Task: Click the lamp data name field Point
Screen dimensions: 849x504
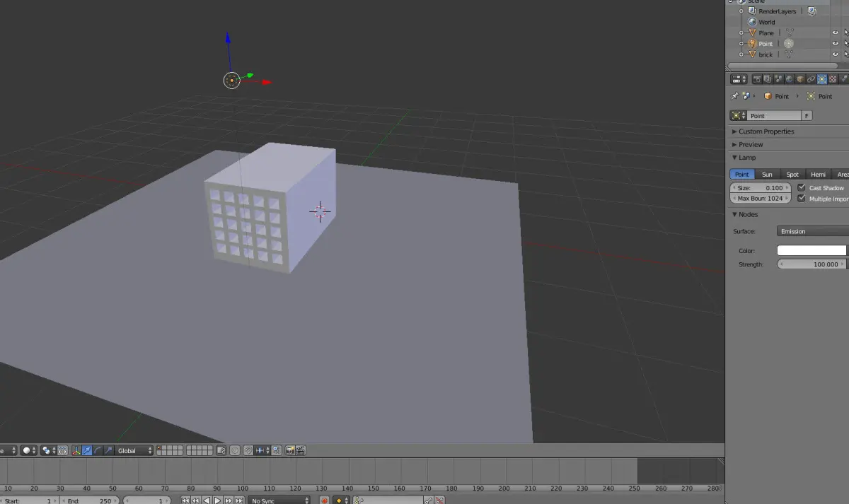Action: click(775, 116)
